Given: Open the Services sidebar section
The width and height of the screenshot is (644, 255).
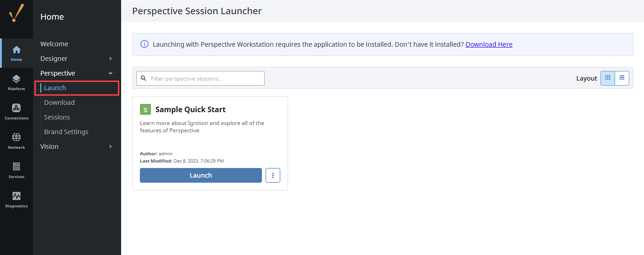Looking at the screenshot, I should (17, 170).
